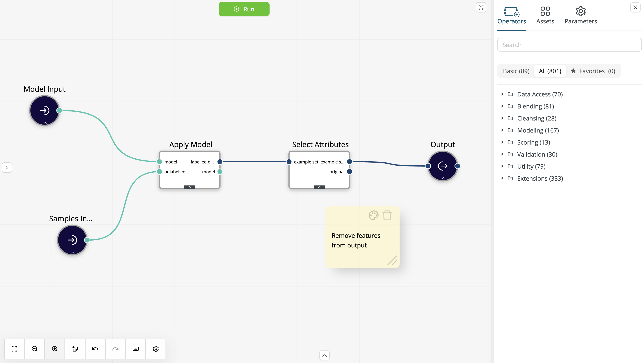Viewport: 644px width, 363px height.
Task: Click the 'Remove features from output' note text
Action: point(356,240)
